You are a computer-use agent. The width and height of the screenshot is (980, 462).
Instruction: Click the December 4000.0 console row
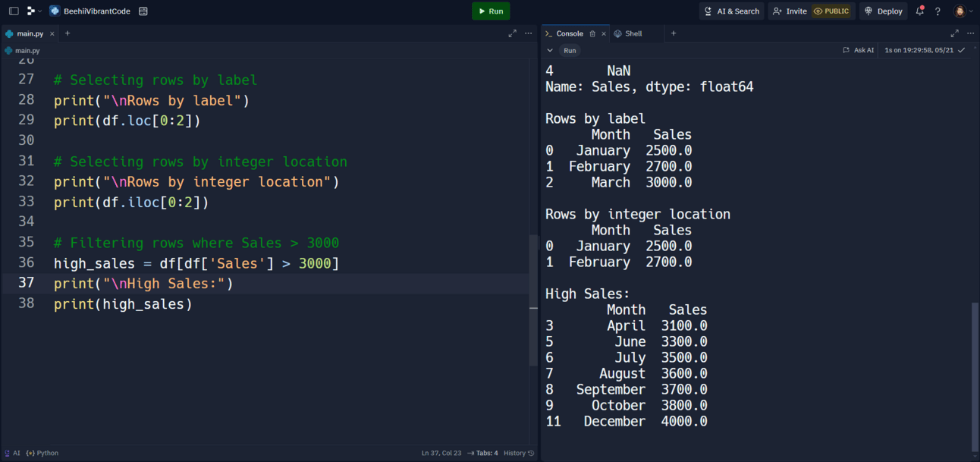pos(627,421)
